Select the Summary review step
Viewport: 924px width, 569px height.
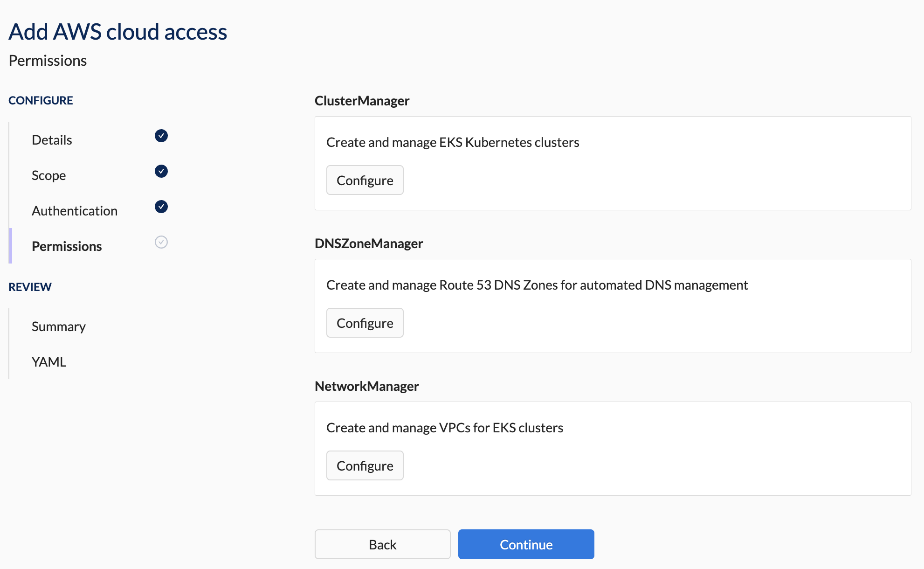pyautogui.click(x=59, y=326)
